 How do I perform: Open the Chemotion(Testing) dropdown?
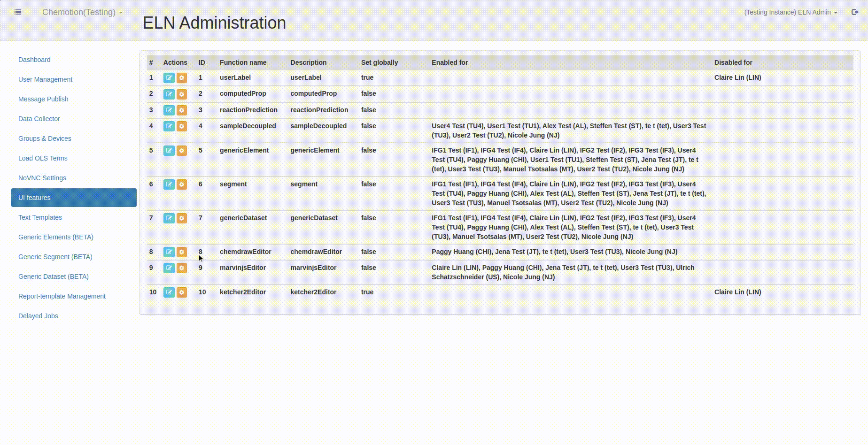click(82, 12)
